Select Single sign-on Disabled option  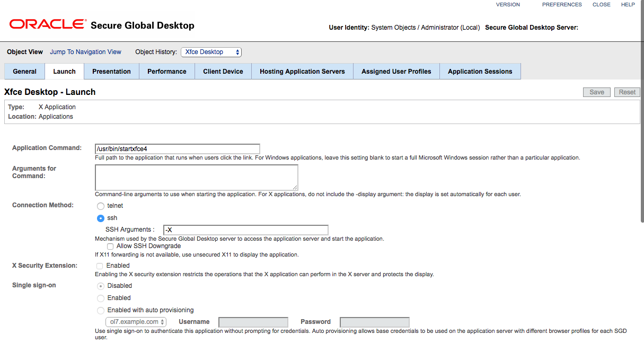[x=101, y=286]
